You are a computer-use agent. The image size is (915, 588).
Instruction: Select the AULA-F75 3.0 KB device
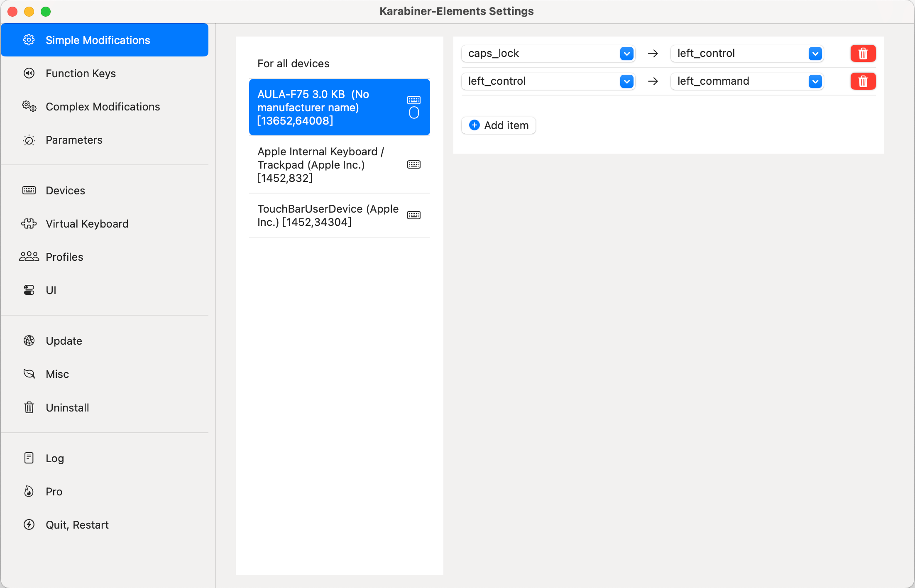(340, 107)
